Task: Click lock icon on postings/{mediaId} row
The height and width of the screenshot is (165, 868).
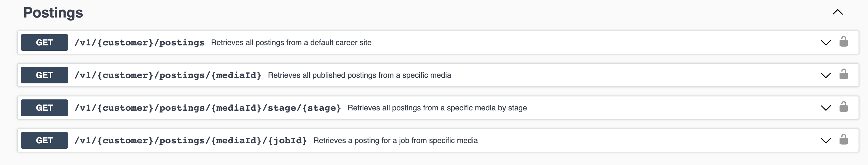Action: click(x=843, y=74)
